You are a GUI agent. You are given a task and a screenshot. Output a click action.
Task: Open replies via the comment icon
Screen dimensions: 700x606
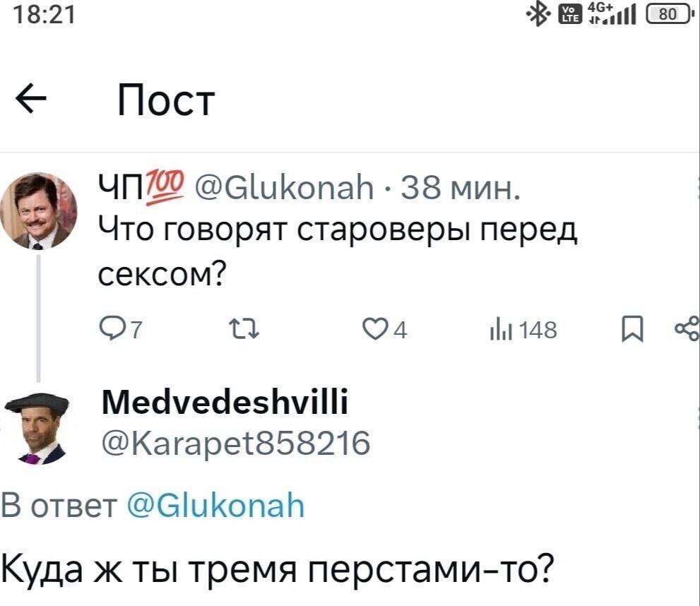(x=112, y=329)
